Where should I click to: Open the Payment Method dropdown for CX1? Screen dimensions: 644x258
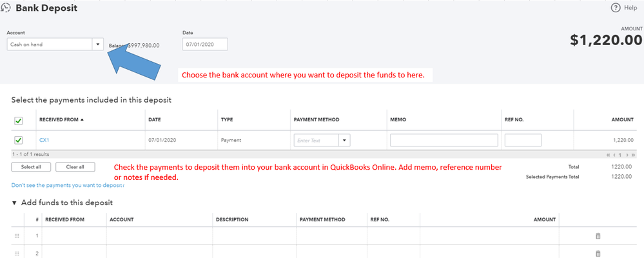tap(345, 140)
